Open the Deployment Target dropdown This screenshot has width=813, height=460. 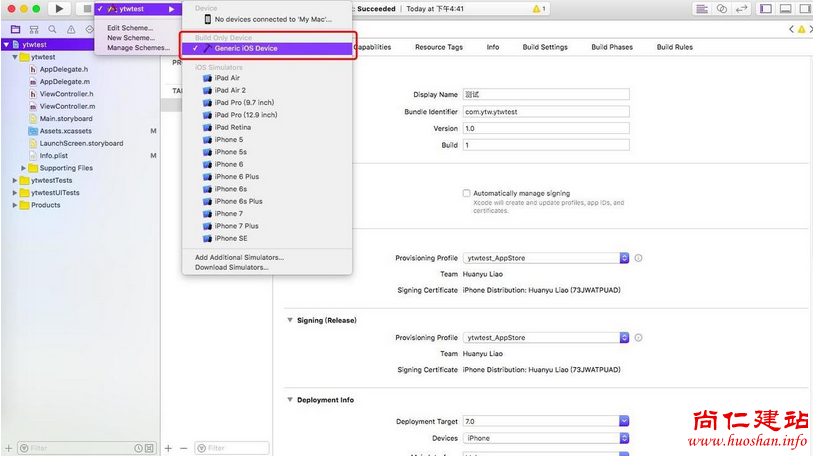(x=624, y=422)
